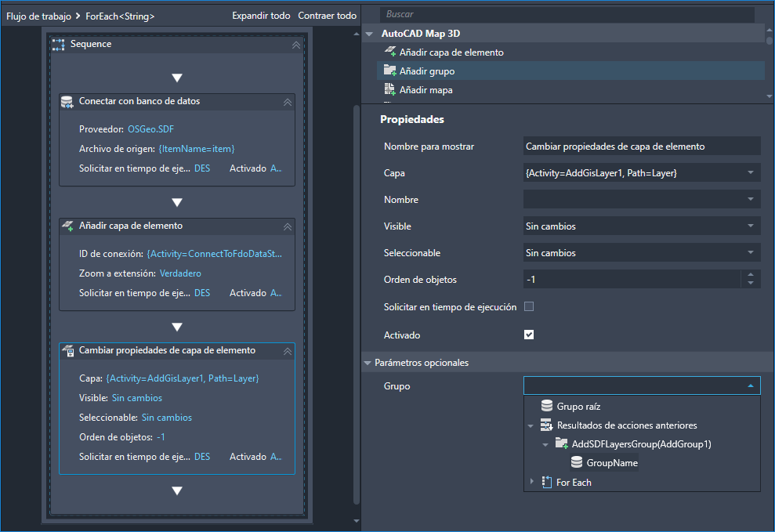The image size is (775, 532).
Task: Collapse the AutoCAD Map 3D category
Action: click(x=369, y=34)
